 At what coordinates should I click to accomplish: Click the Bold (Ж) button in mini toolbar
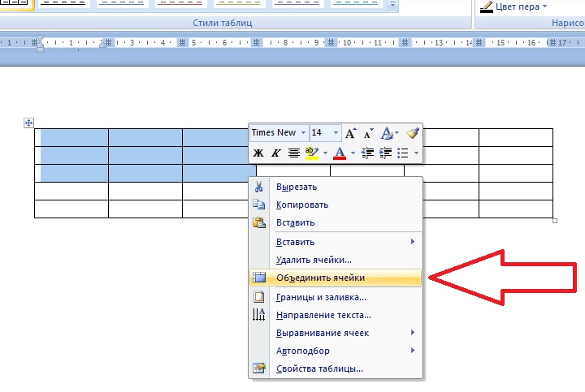258,153
